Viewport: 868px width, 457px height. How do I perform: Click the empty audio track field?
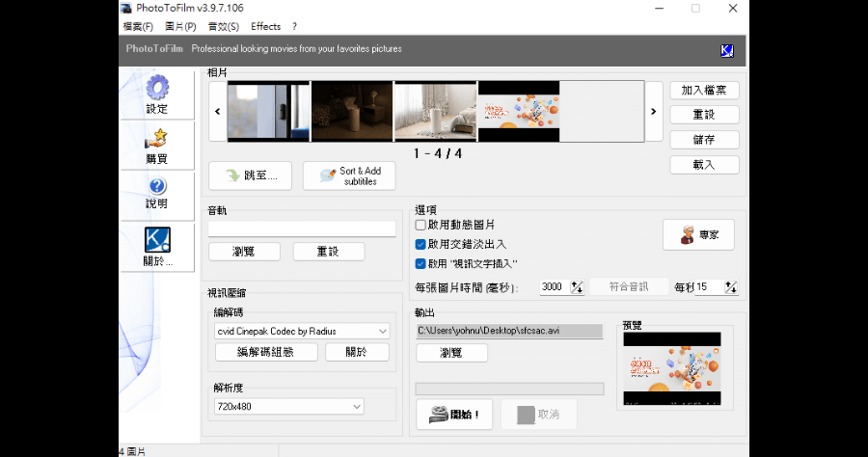pos(302,229)
